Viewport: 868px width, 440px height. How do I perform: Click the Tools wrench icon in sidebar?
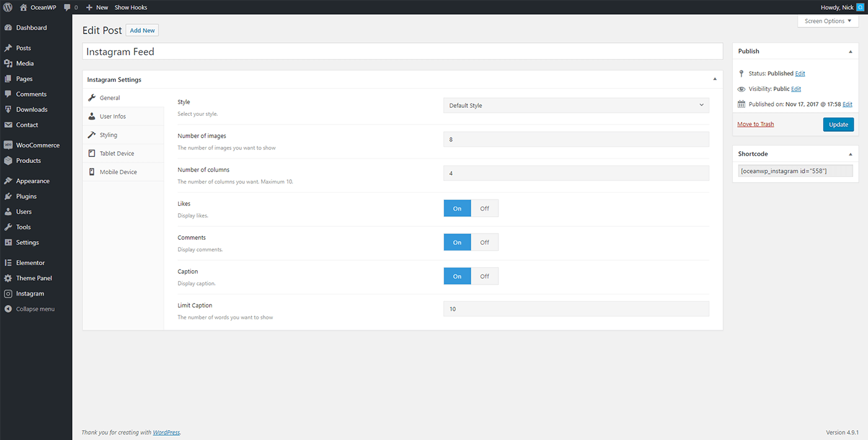[8, 227]
